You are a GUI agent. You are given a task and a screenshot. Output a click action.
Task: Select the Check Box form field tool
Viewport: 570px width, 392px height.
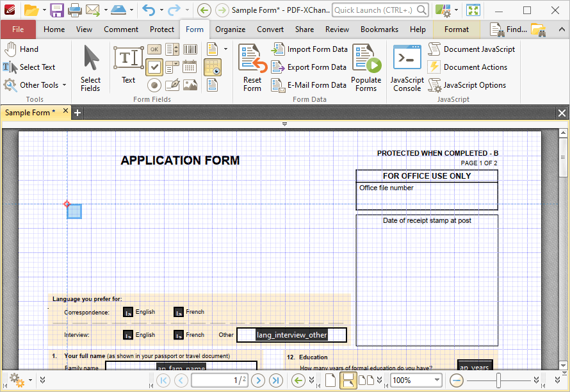[x=154, y=67]
